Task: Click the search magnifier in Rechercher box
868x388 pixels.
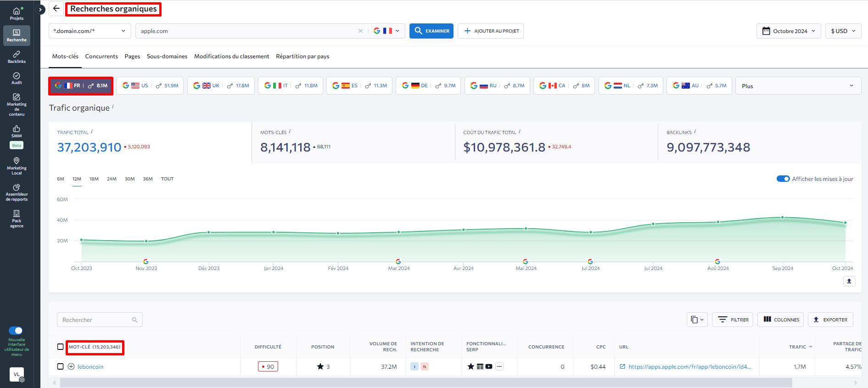Action: 135,320
